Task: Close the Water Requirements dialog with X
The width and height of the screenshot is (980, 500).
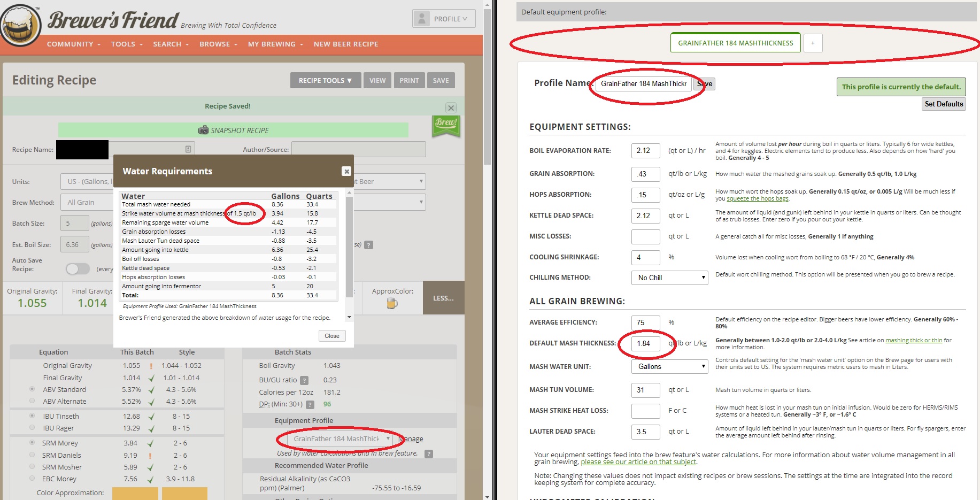Action: [346, 171]
